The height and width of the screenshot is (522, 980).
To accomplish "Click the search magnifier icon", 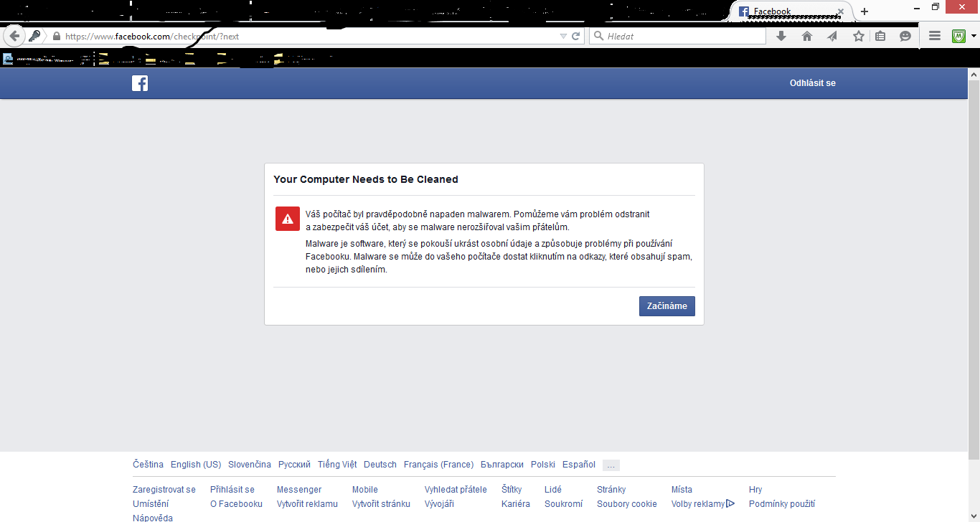I will pos(598,36).
